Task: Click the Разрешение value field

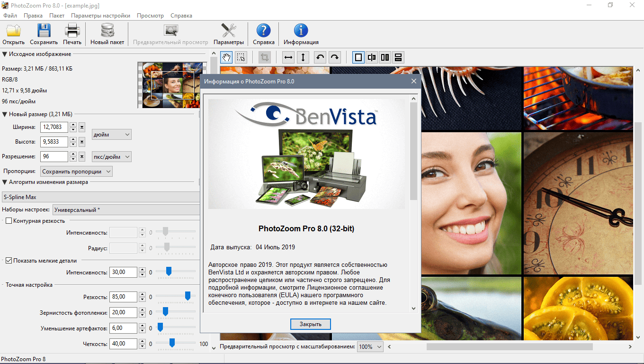Action: tap(54, 156)
